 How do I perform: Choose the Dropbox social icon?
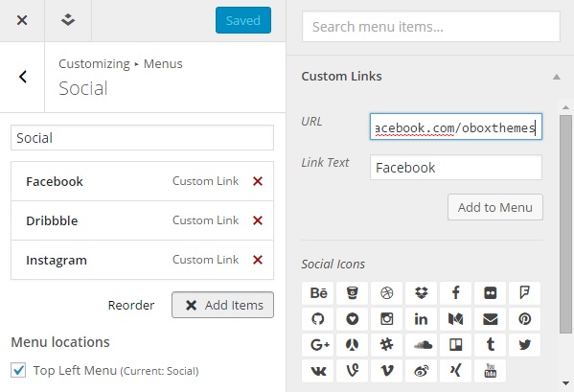coord(422,293)
